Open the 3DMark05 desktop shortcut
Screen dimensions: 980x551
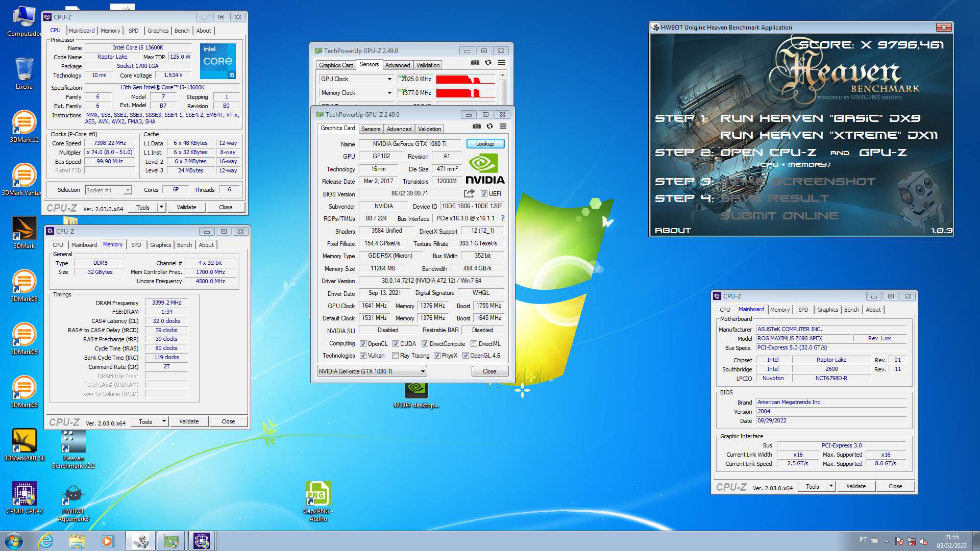point(24,339)
